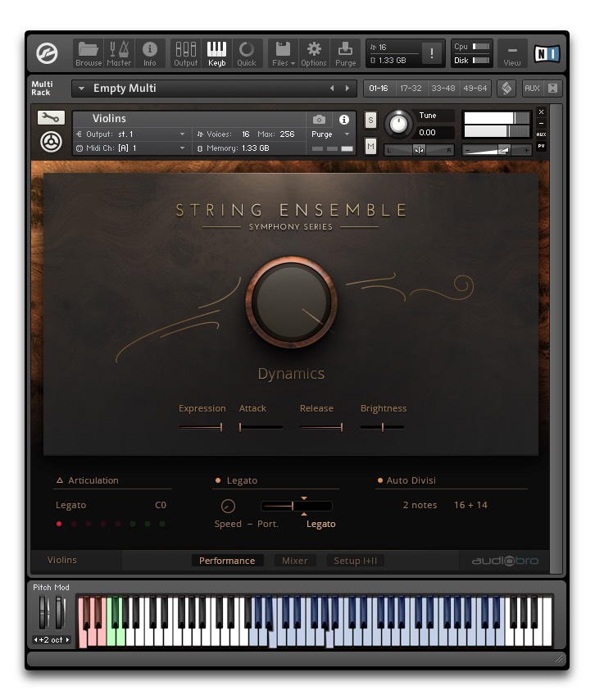Image resolution: width=595 pixels, height=700 pixels.
Task: Toggle the PV button
Action: coord(542,146)
